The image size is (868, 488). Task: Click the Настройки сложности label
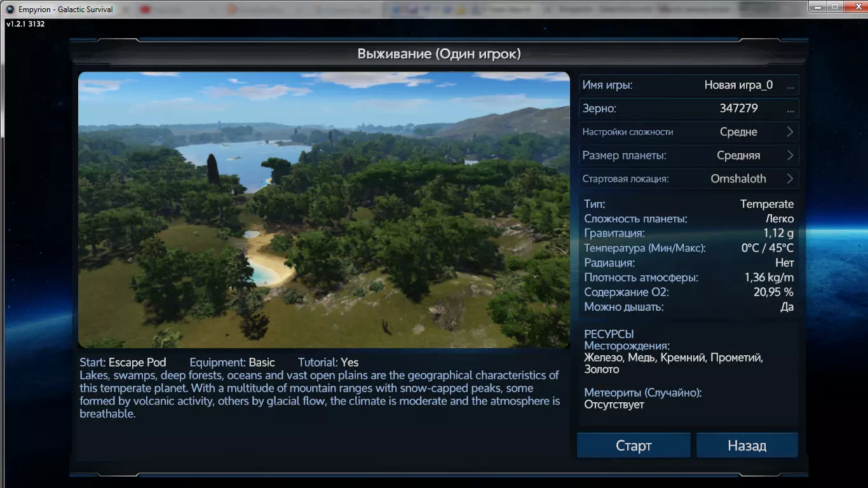[628, 132]
